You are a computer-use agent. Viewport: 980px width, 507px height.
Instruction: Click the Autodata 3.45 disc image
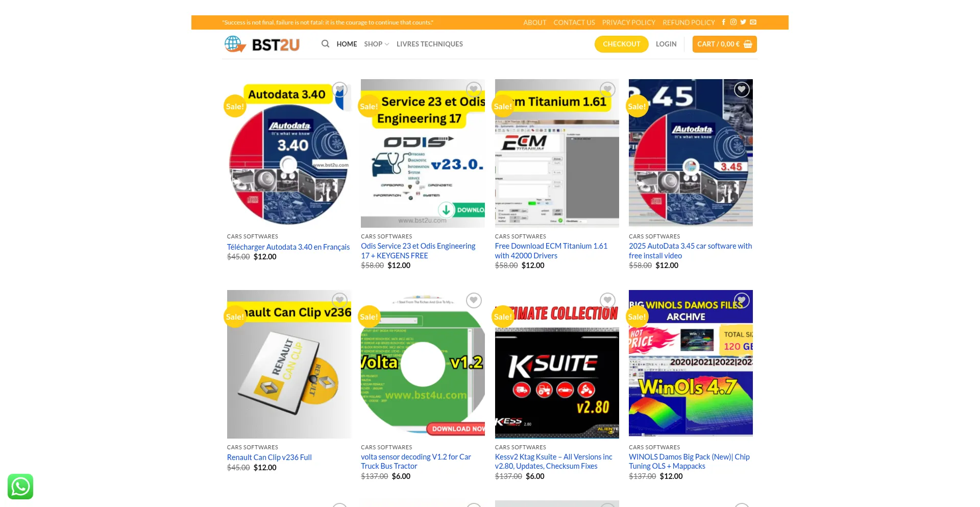[691, 153]
